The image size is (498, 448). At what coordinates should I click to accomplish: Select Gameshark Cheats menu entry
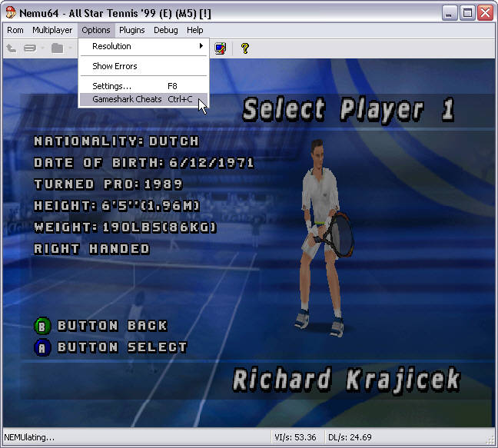click(144, 99)
